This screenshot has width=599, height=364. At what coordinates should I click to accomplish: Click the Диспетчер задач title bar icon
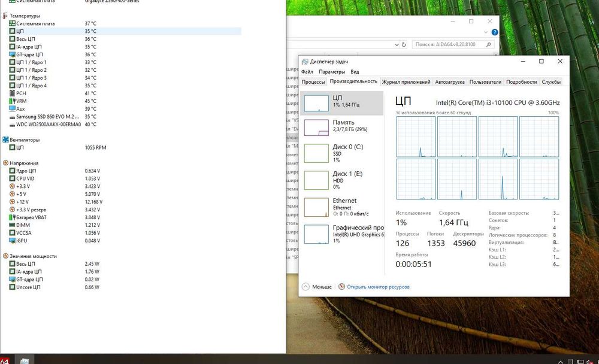coord(305,62)
